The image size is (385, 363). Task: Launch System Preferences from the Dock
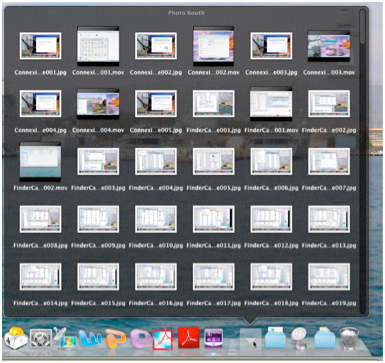[41, 339]
